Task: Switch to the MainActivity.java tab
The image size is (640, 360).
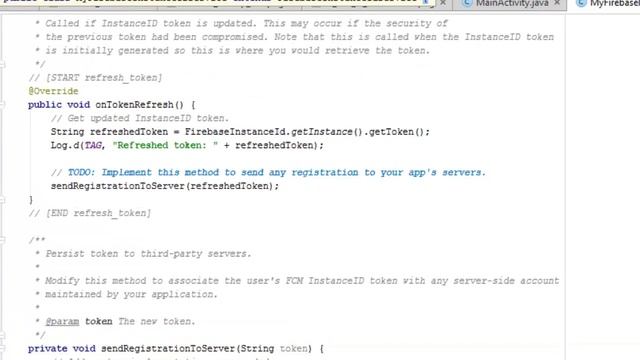Action: click(512, 3)
